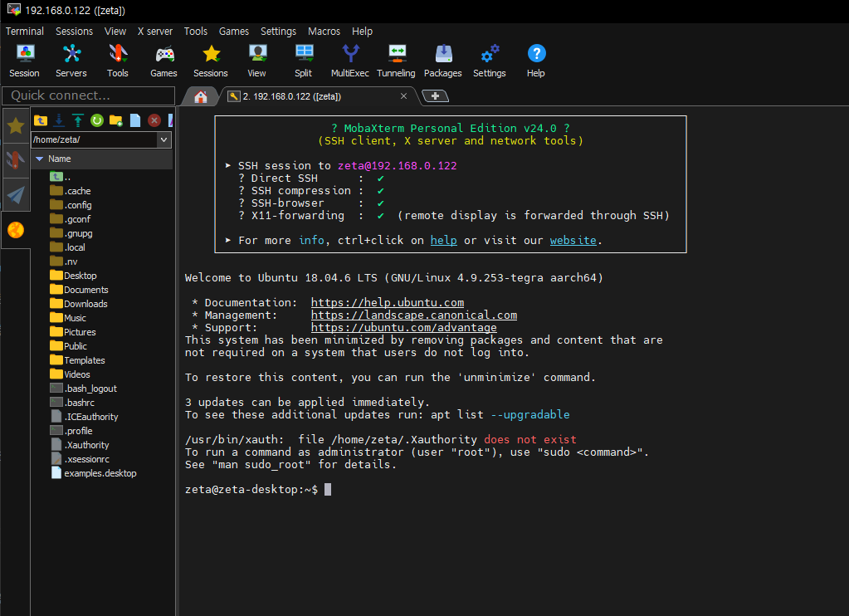The image size is (849, 616).
Task: Click the SFTP upload files icon
Action: click(78, 120)
